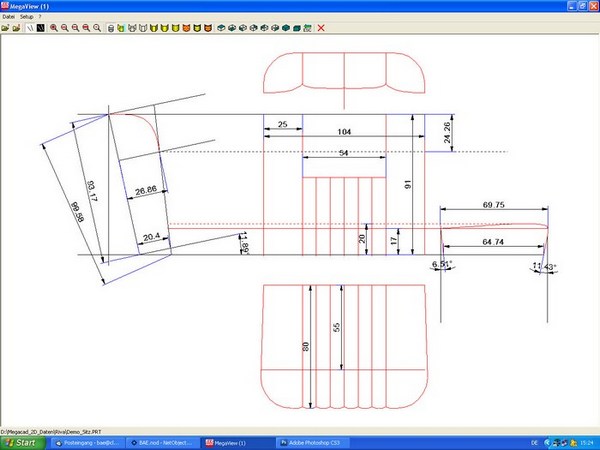The image size is (600, 450).
Task: Click the icon right of the open folder
Action: (15, 27)
